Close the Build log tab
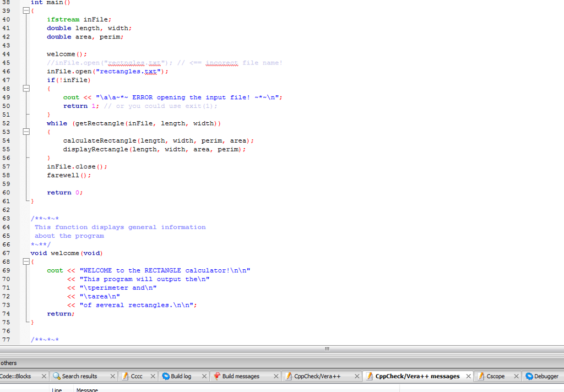This screenshot has width=564, height=392. pos(204,376)
